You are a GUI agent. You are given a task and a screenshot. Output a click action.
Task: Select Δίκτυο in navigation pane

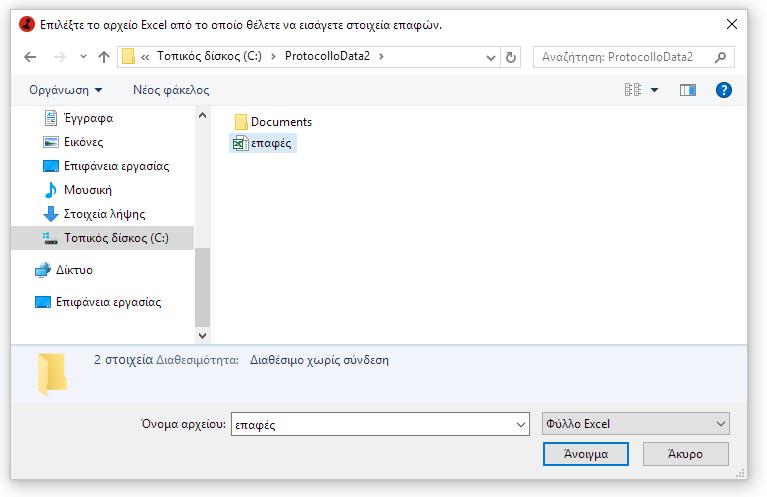tap(74, 270)
